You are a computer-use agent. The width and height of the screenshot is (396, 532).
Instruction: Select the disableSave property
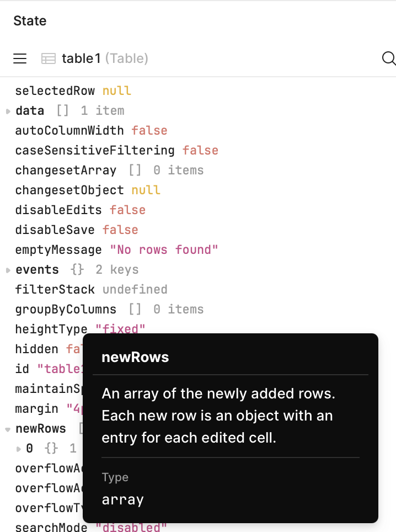click(x=55, y=230)
